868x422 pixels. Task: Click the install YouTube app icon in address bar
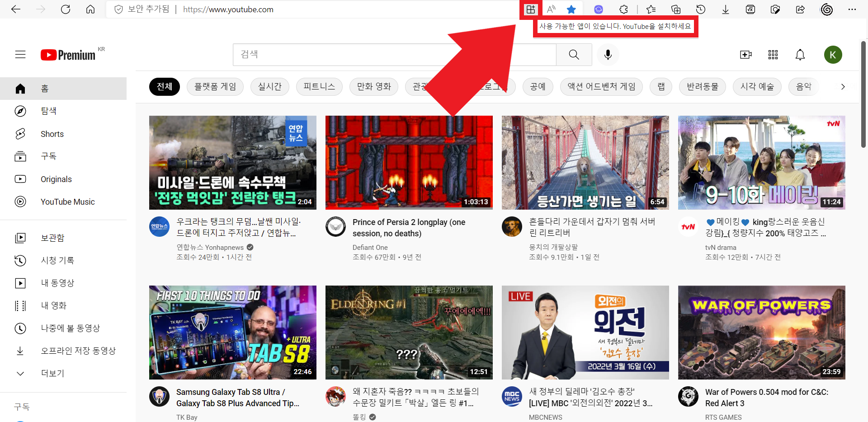point(531,9)
